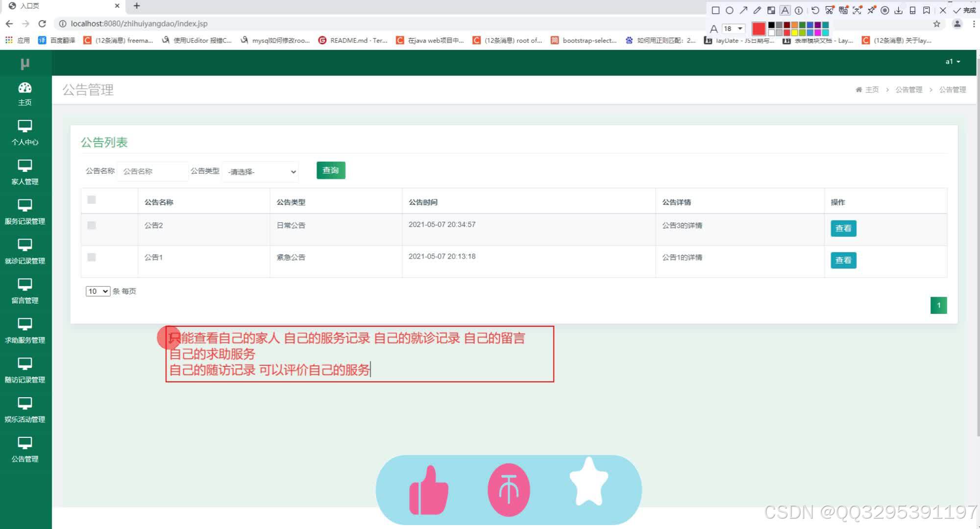The height and width of the screenshot is (529, 980).
Task: Expand the a1 user menu
Action: pyautogui.click(x=953, y=62)
